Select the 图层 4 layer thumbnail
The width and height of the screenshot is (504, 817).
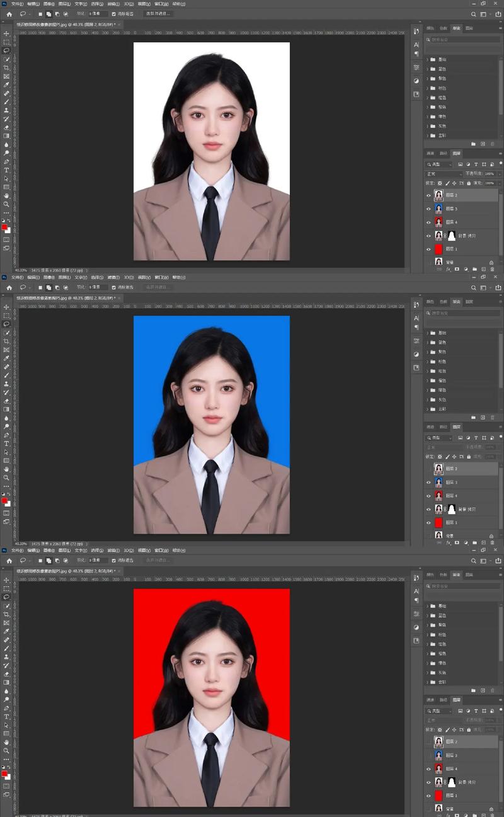[439, 222]
